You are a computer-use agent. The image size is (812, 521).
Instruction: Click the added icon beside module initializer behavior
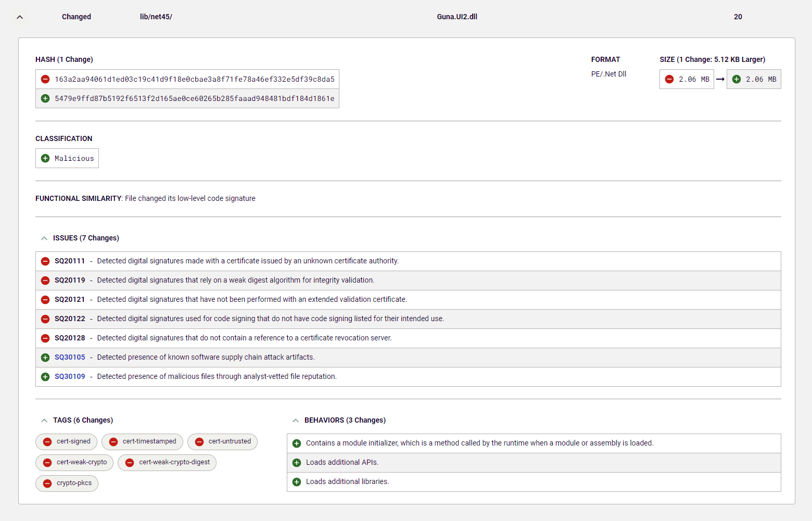pos(297,443)
